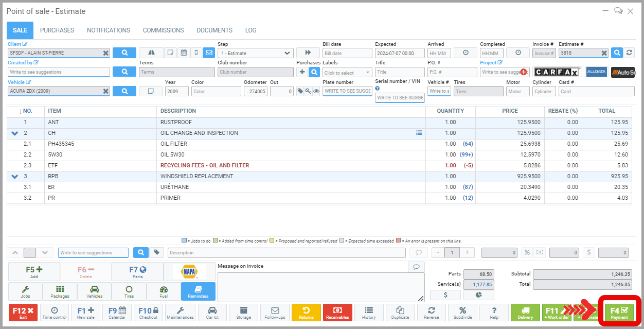Open the NAPA parts catalog
This screenshot has width=644, height=329.
pyautogui.click(x=189, y=271)
